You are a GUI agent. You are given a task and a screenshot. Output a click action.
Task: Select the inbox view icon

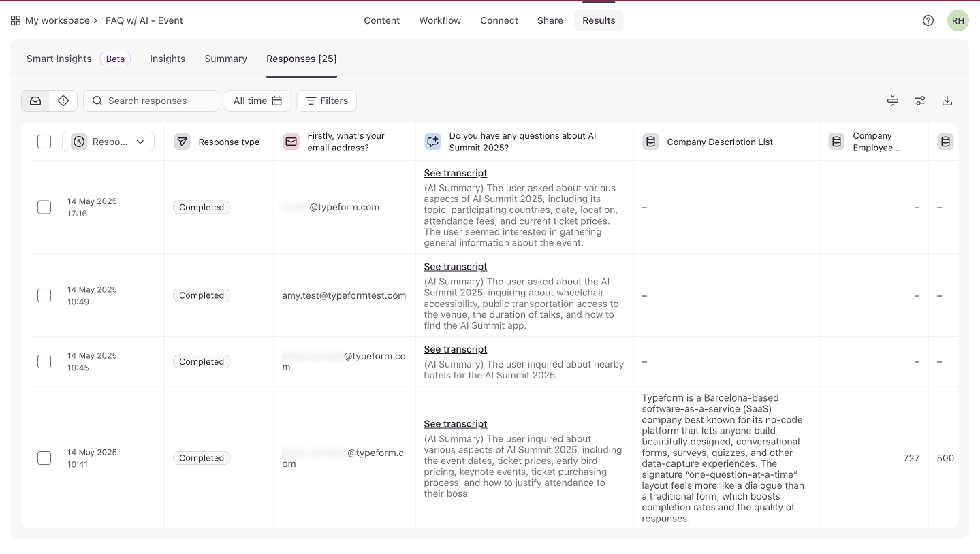[x=35, y=101]
